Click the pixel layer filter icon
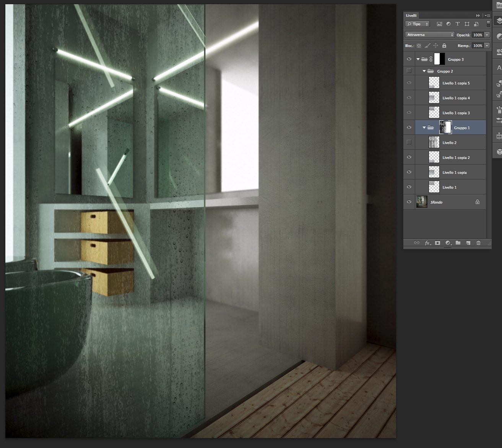502x448 pixels. 439,24
